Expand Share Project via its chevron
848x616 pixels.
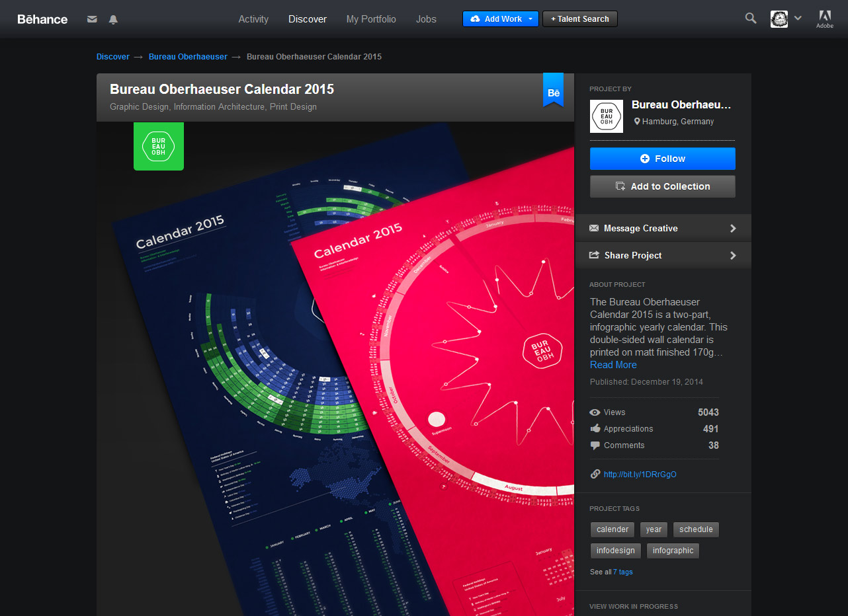click(732, 255)
